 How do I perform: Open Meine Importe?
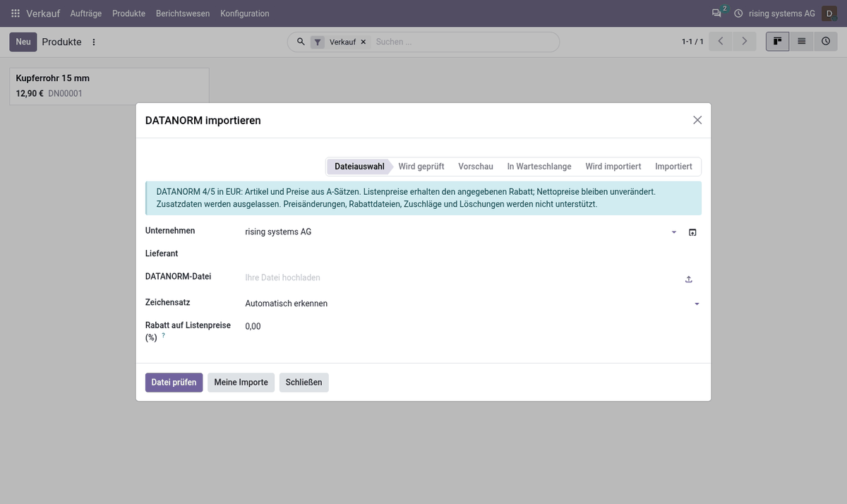click(241, 383)
